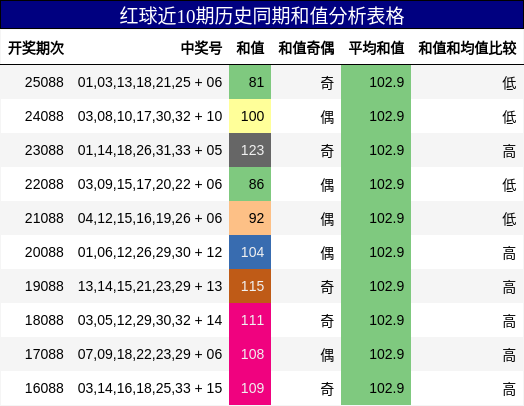Click draw period 18088
The width and height of the screenshot is (524, 406).
(x=44, y=320)
